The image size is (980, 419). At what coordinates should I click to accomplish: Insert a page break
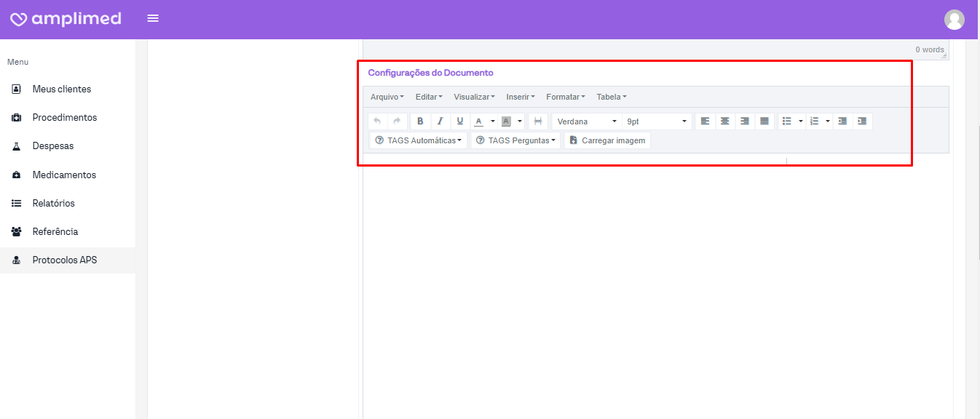(x=538, y=121)
